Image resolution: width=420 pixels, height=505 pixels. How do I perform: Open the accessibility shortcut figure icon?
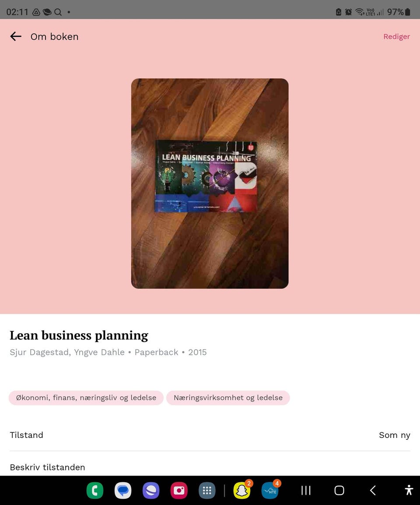point(409,490)
